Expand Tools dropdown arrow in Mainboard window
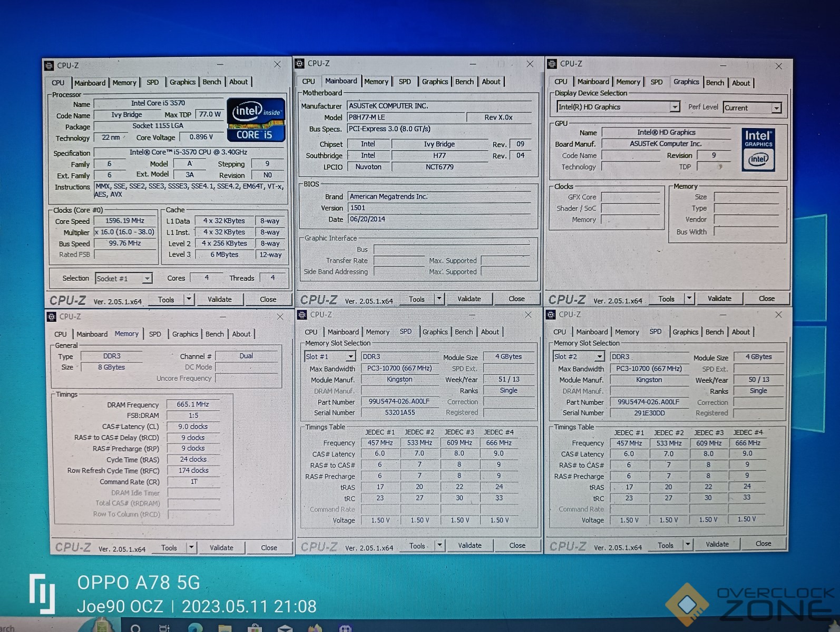840x632 pixels. tap(439, 299)
